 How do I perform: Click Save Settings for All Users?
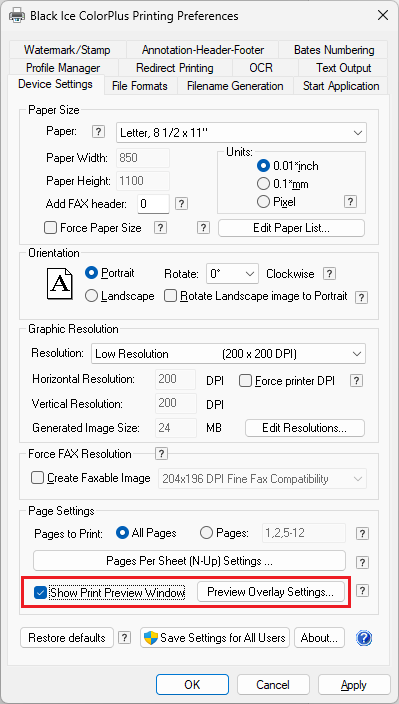click(x=215, y=638)
